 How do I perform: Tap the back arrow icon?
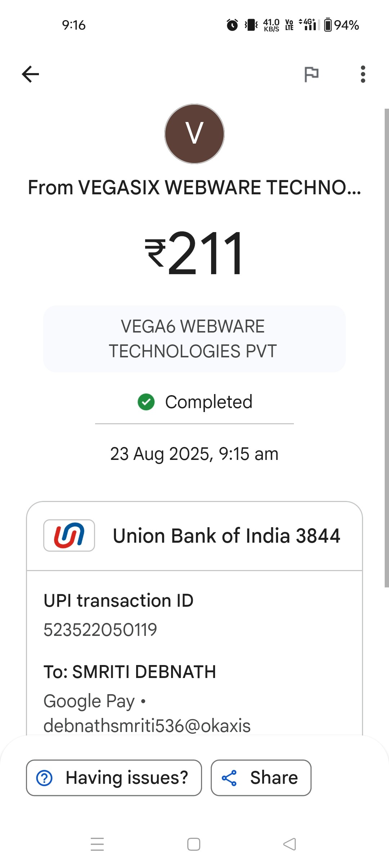pyautogui.click(x=31, y=74)
